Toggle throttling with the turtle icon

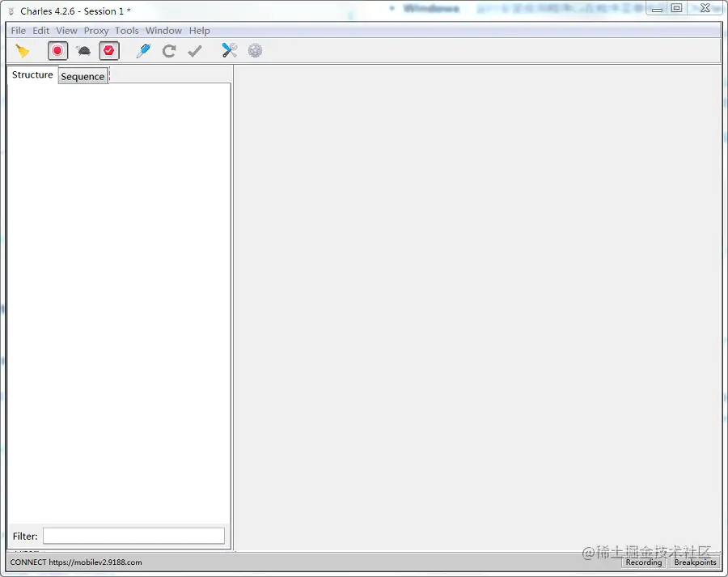[x=83, y=51]
